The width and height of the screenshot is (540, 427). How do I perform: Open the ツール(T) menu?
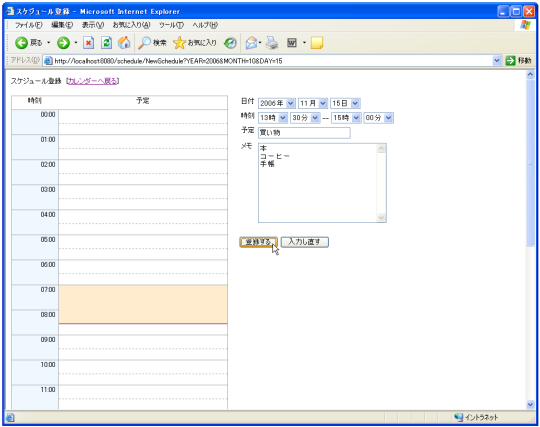point(171,25)
